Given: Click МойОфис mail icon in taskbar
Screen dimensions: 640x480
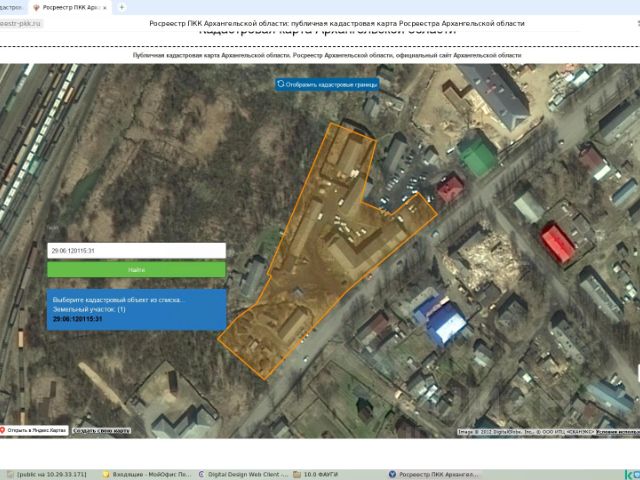Looking at the screenshot, I should pyautogui.click(x=107, y=474).
